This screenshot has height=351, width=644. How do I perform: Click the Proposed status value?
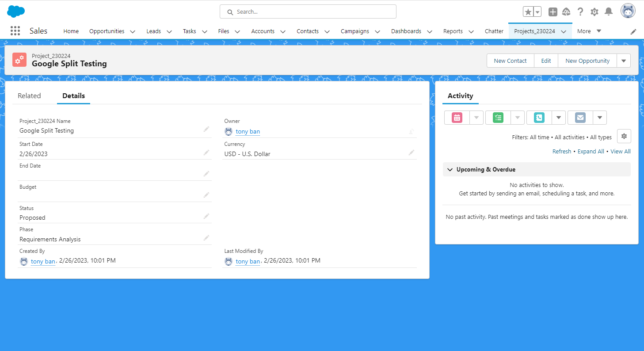32,217
